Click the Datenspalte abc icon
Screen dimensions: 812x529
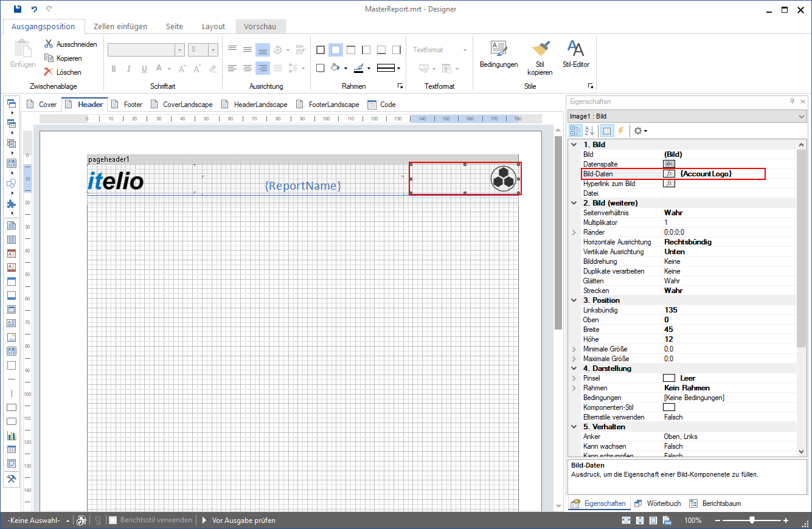coord(669,164)
